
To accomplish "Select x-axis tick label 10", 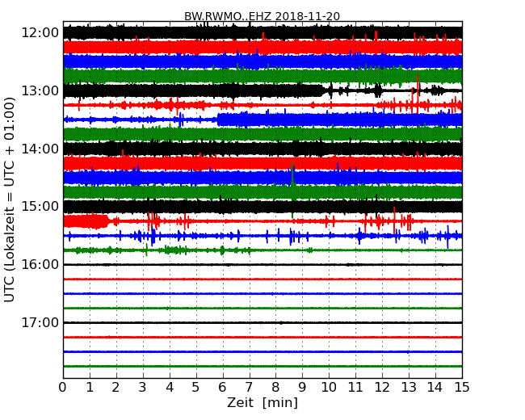I will tap(329, 388).
